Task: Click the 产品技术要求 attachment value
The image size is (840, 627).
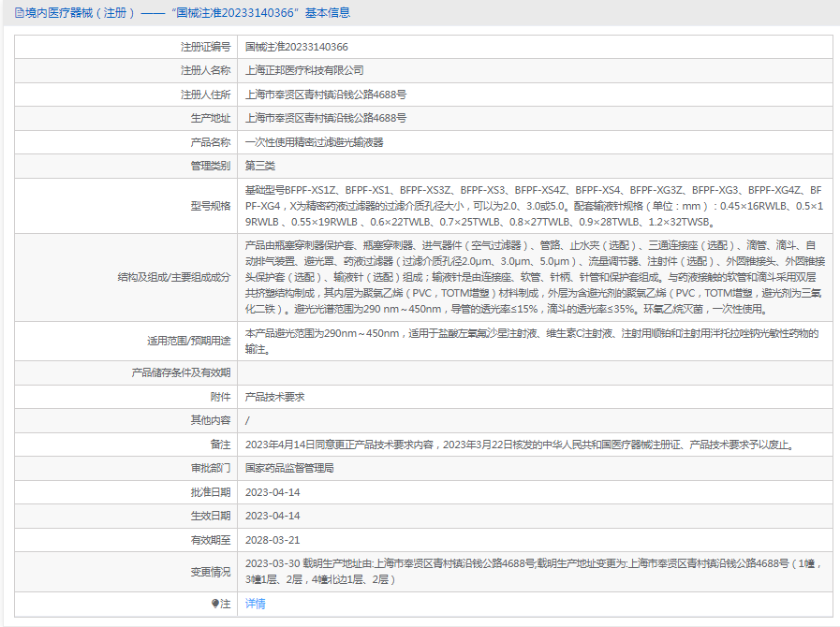Action: 274,397
